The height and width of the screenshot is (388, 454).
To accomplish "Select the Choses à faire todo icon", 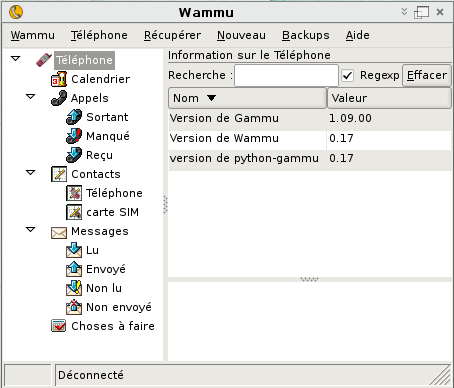I will tap(59, 326).
